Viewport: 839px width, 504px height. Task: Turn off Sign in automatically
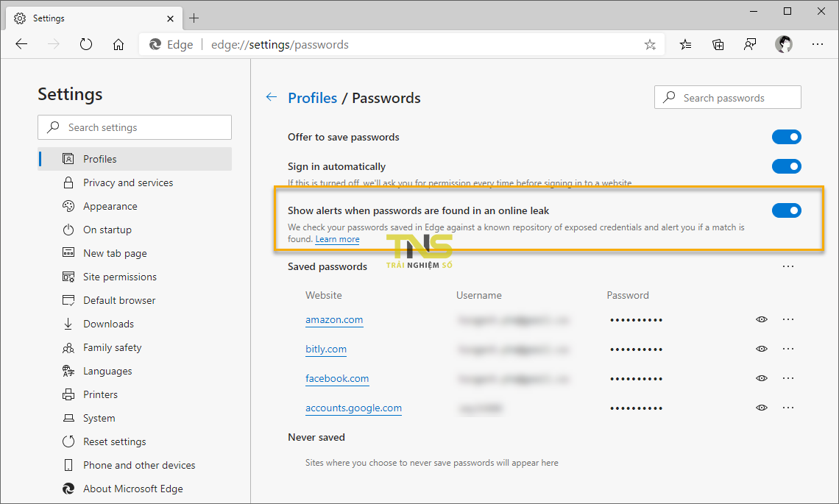click(787, 166)
